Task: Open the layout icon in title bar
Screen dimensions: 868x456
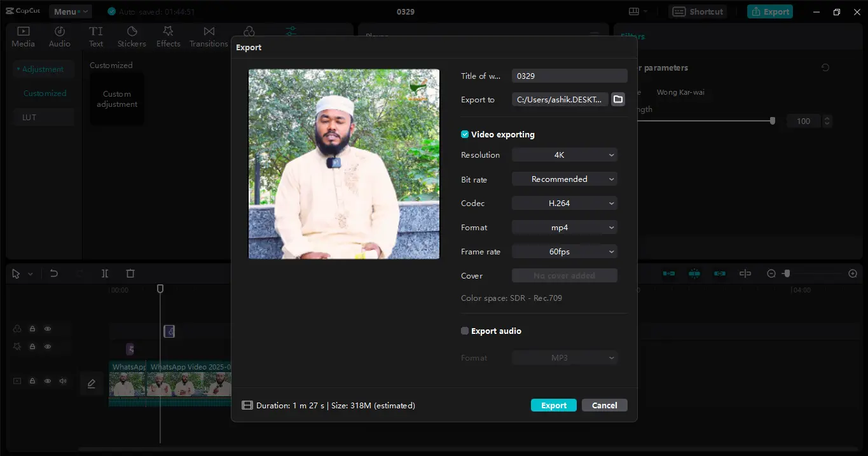Action: 634,11
